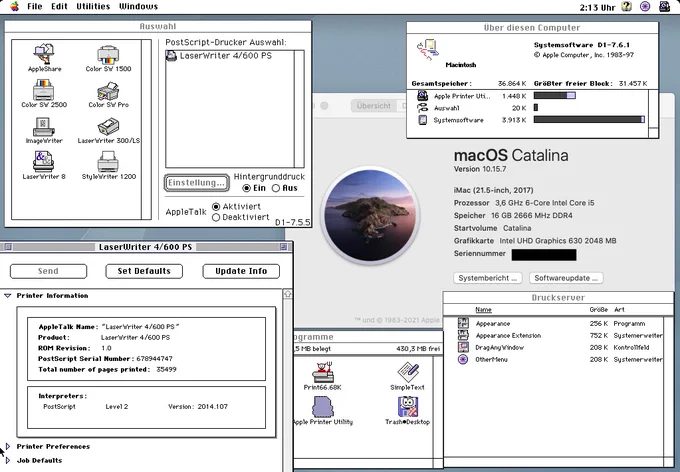Select the ImageWriter icon
Screen dimensions: 680x472
[x=44, y=127]
